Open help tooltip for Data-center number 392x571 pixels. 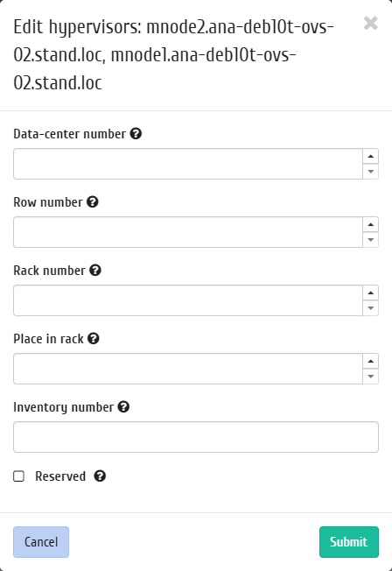pyautogui.click(x=136, y=134)
